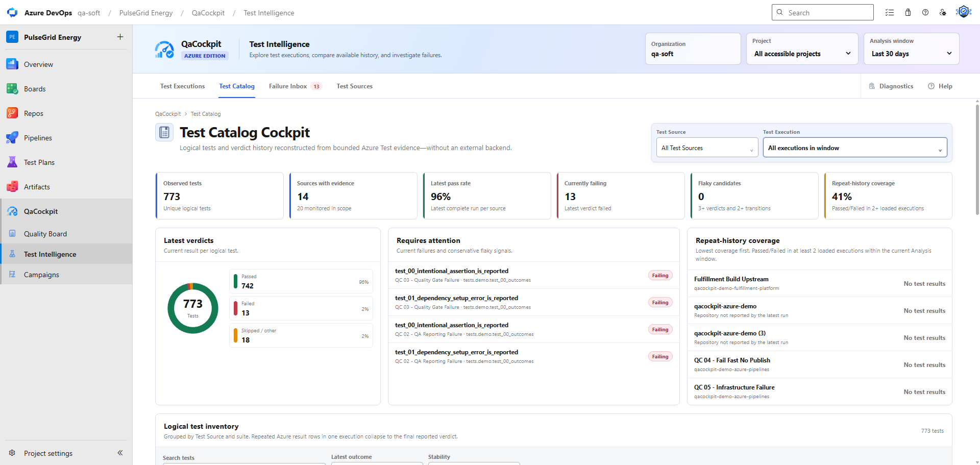Open the QaCockpit extension icon
This screenshot has width=980, height=465.
tap(12, 211)
